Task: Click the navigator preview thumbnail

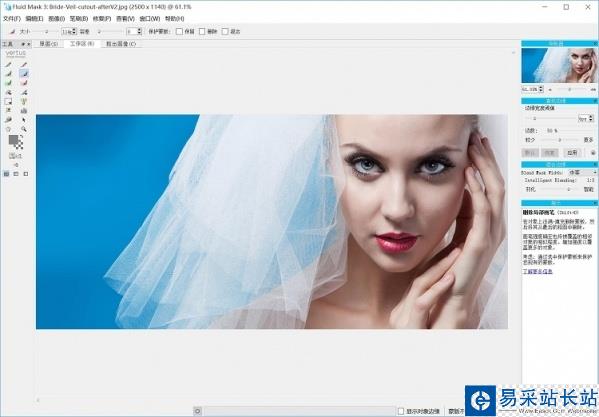Action: pyautogui.click(x=559, y=65)
